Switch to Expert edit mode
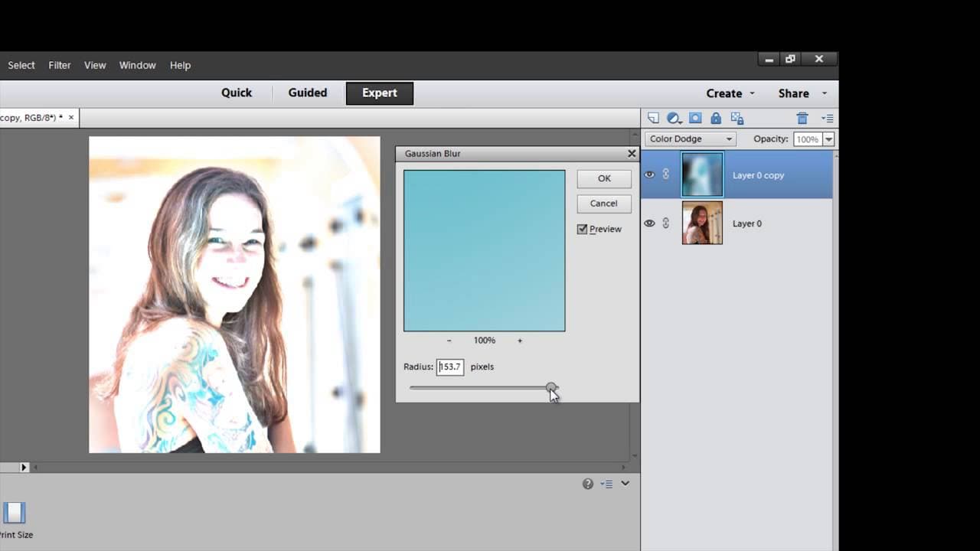This screenshot has width=980, height=551. tap(380, 93)
